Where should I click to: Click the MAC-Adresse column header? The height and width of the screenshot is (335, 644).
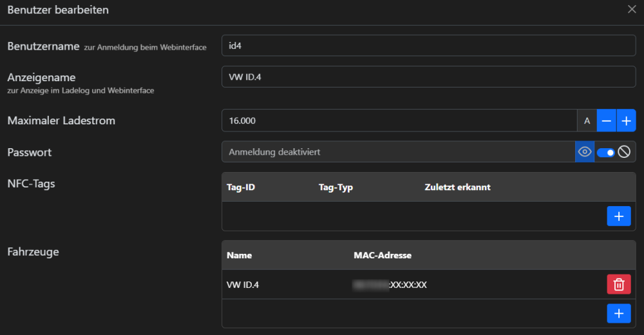383,255
